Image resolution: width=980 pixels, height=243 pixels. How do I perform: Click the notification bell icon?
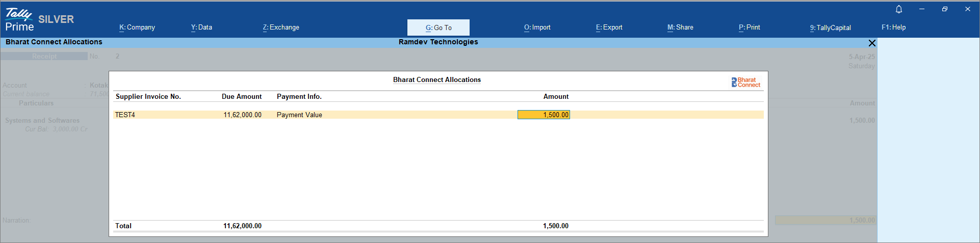tap(899, 9)
